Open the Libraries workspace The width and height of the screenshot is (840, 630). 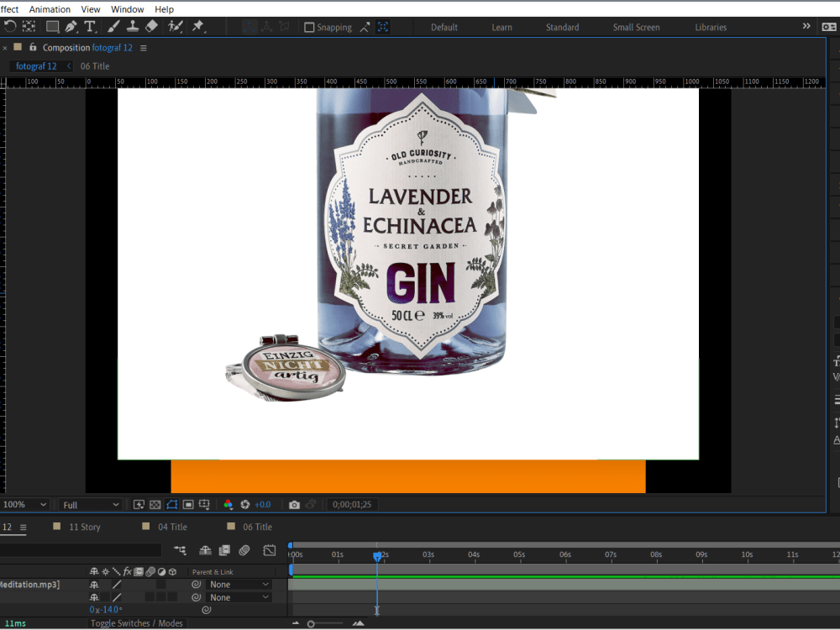click(x=711, y=28)
